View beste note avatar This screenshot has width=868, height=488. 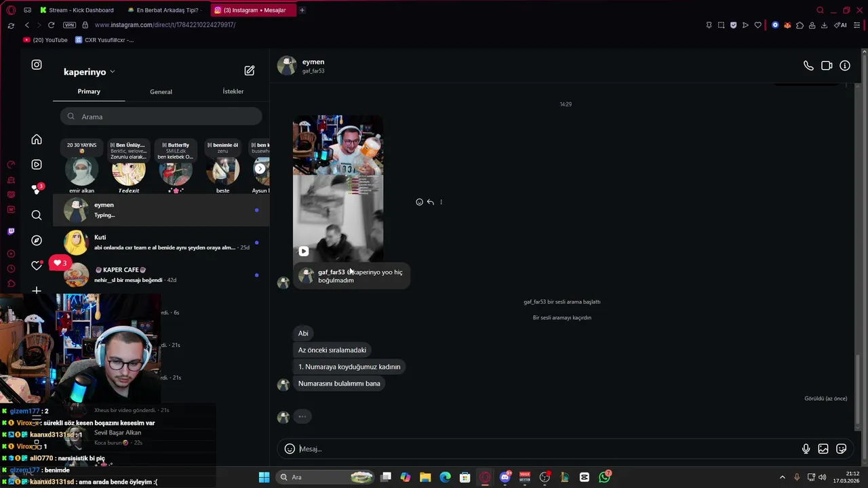pyautogui.click(x=222, y=171)
